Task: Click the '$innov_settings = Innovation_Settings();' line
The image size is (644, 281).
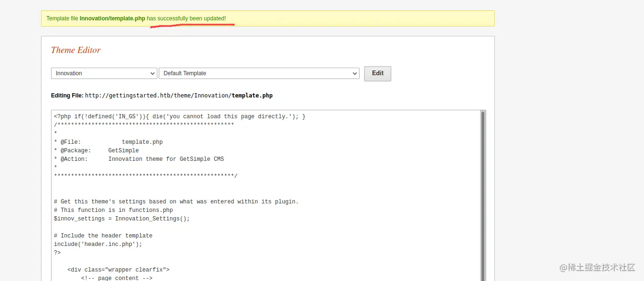Action: click(x=122, y=219)
